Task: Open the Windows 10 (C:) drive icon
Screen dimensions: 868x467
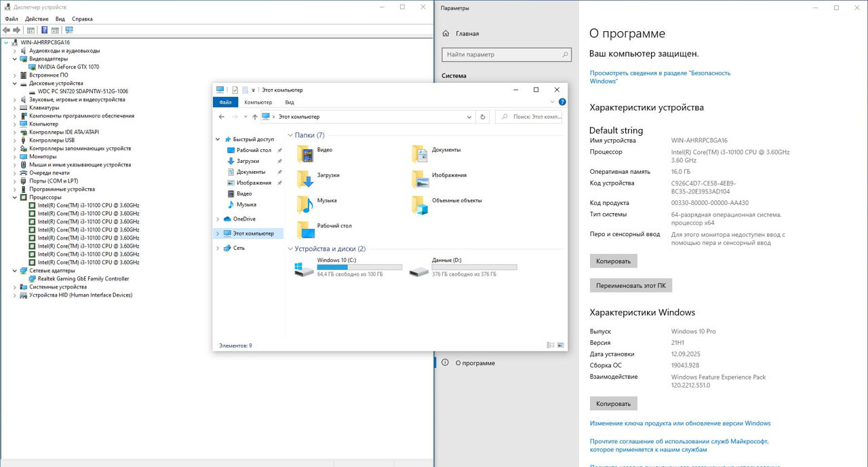Action: click(x=304, y=269)
